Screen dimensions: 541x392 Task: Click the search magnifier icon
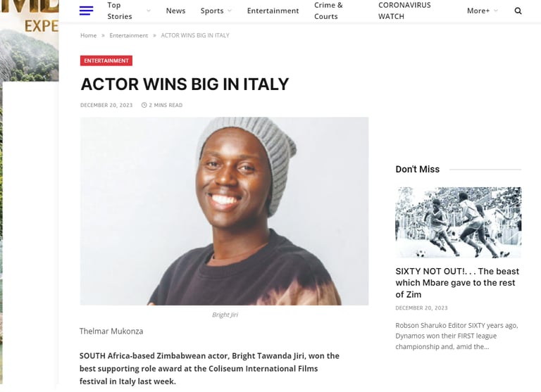(518, 11)
